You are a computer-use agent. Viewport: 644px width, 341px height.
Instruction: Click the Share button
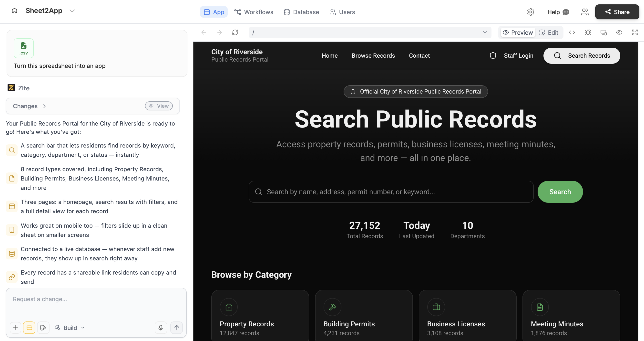point(617,12)
